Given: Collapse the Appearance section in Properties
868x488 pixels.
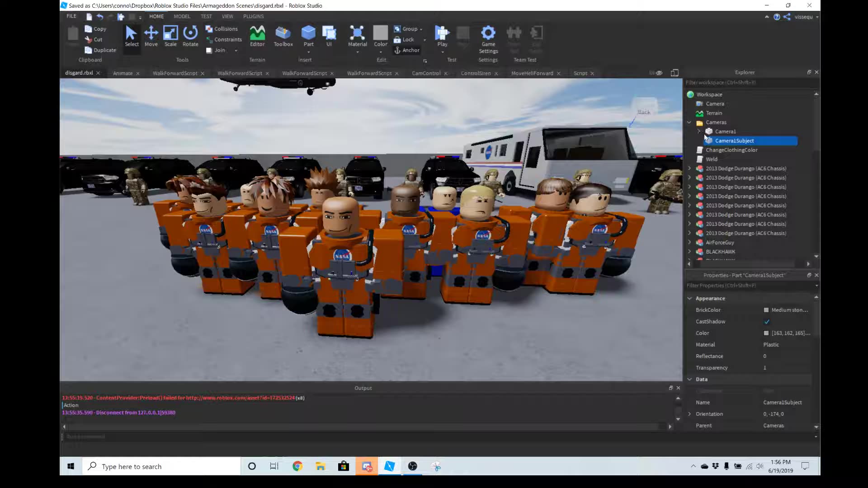Looking at the screenshot, I should (x=690, y=298).
